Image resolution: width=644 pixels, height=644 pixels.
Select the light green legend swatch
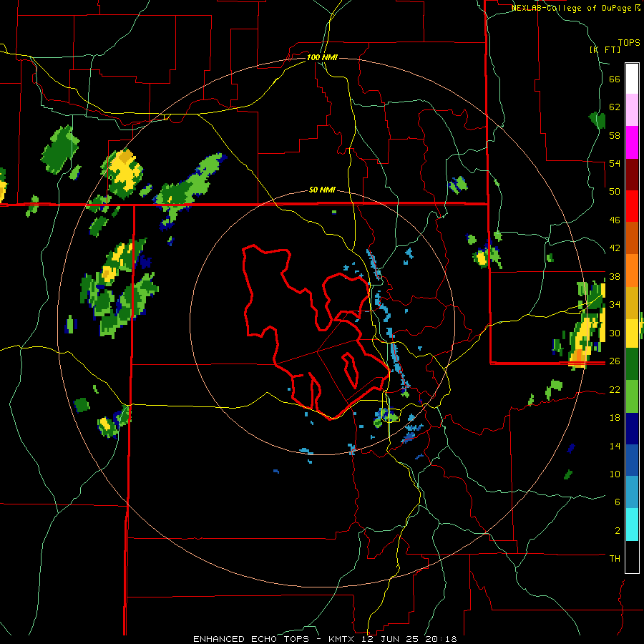point(632,396)
